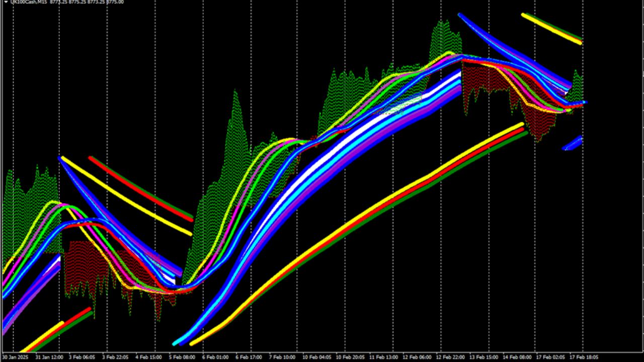Screen dimensions: 644x362
Task: Select the 12 Feb 22:00 axis label
Action: (450, 357)
